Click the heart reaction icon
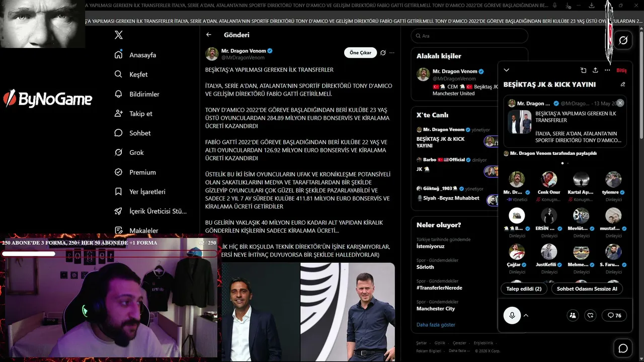 591,315
